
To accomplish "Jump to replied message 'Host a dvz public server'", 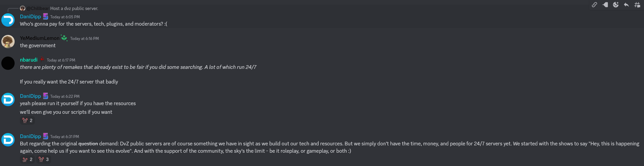I will [74, 8].
